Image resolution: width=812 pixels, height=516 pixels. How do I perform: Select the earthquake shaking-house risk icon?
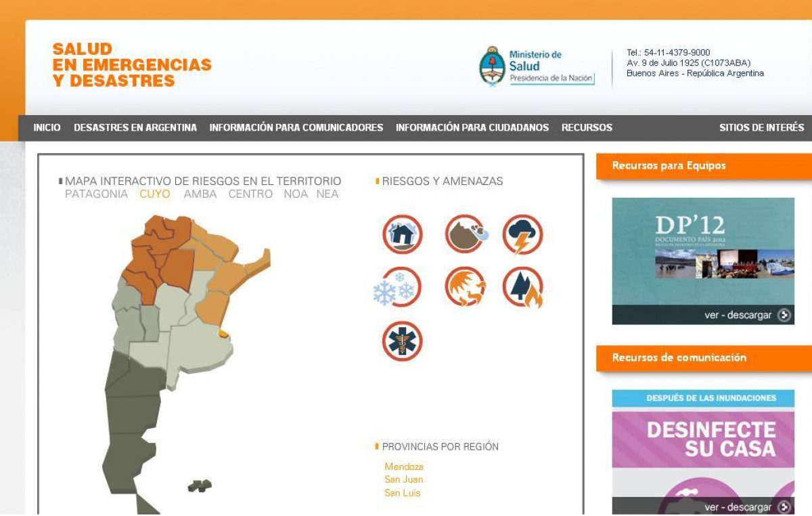403,234
